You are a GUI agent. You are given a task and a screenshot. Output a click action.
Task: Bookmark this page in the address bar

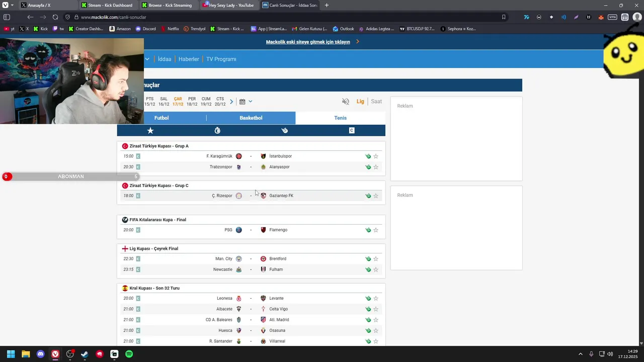(504, 17)
